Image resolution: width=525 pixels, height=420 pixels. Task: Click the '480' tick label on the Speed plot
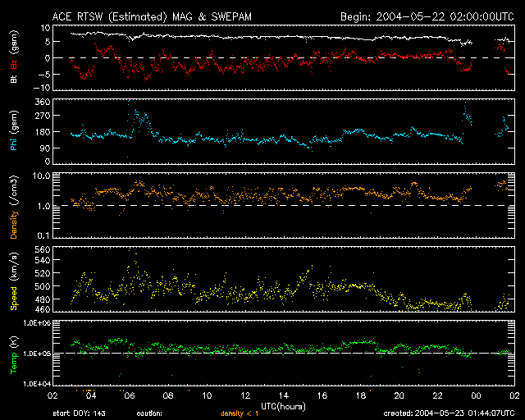click(43, 299)
